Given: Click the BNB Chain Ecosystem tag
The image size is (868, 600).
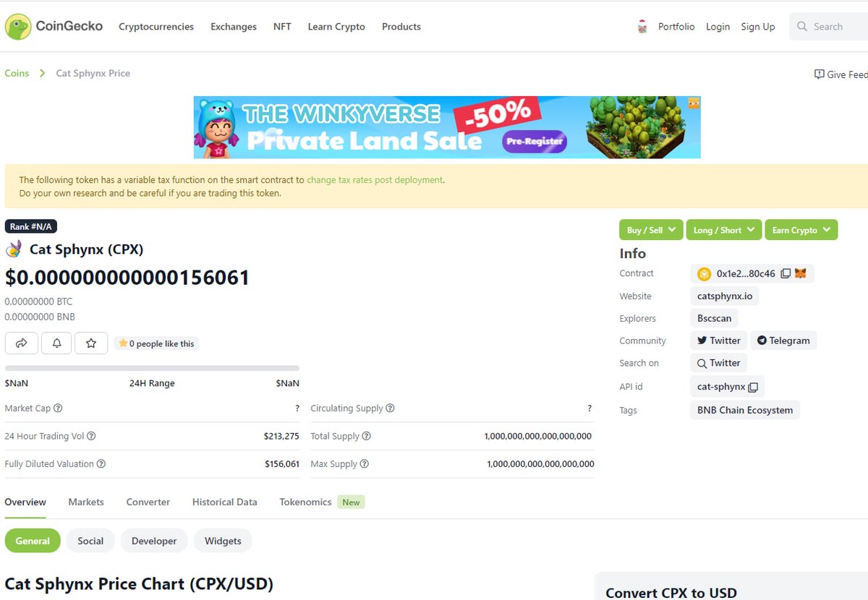Looking at the screenshot, I should point(745,410).
